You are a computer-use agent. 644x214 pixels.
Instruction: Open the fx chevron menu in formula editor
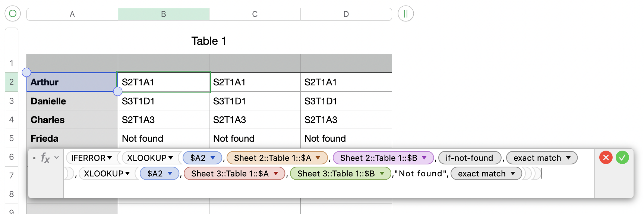coord(57,158)
